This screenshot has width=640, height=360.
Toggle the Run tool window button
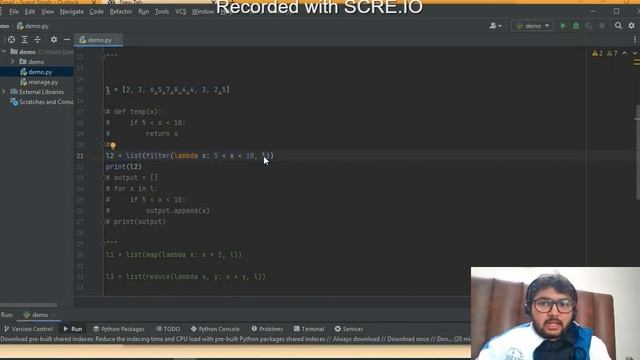click(x=73, y=329)
